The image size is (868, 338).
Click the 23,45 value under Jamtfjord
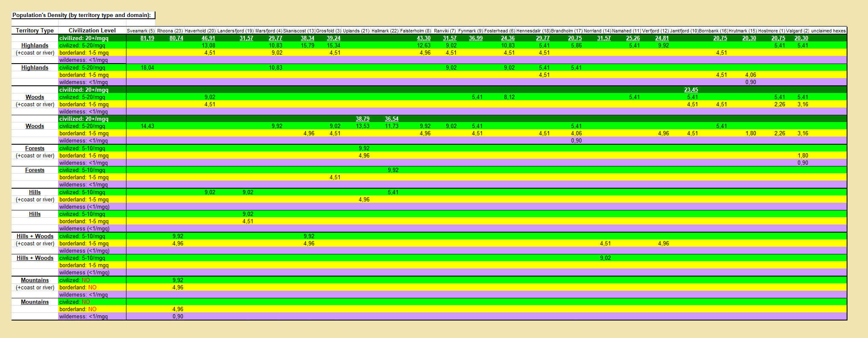pos(691,90)
